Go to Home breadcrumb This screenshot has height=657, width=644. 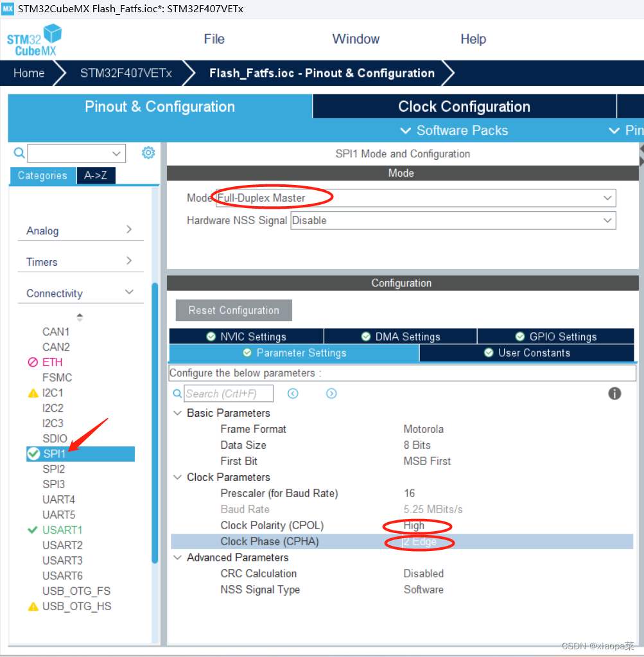[x=29, y=73]
